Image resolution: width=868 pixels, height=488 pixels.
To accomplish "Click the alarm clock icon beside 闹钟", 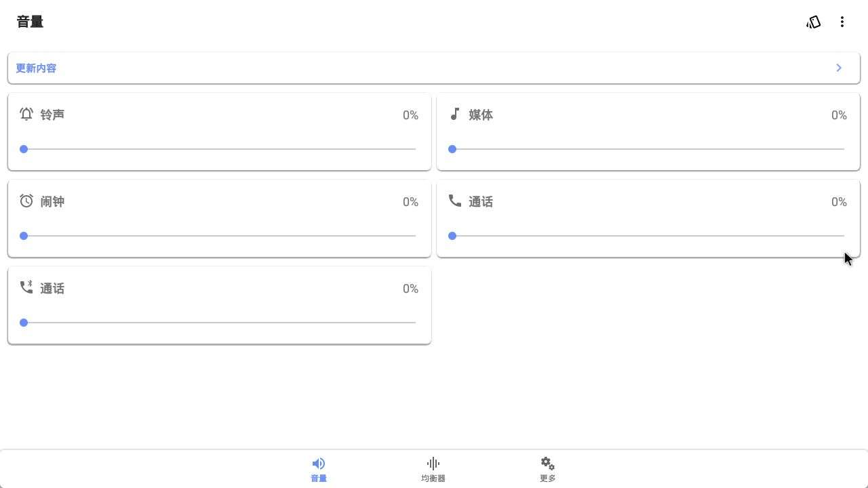I will click(26, 201).
